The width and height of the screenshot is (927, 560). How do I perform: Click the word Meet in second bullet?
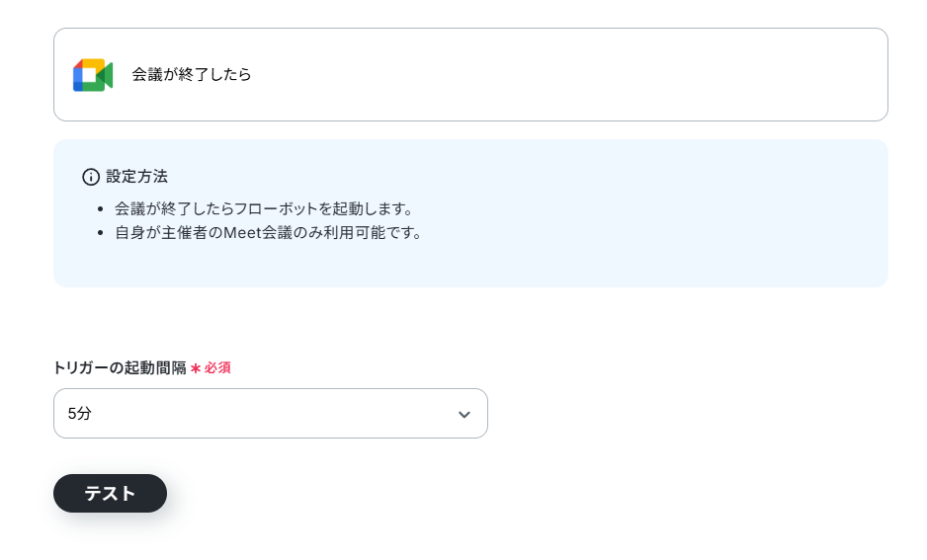point(242,233)
